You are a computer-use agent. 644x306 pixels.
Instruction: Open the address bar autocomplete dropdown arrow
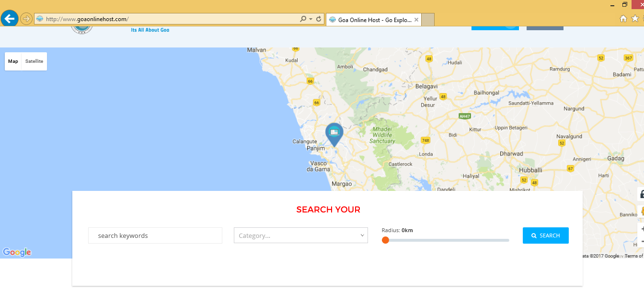[311, 19]
